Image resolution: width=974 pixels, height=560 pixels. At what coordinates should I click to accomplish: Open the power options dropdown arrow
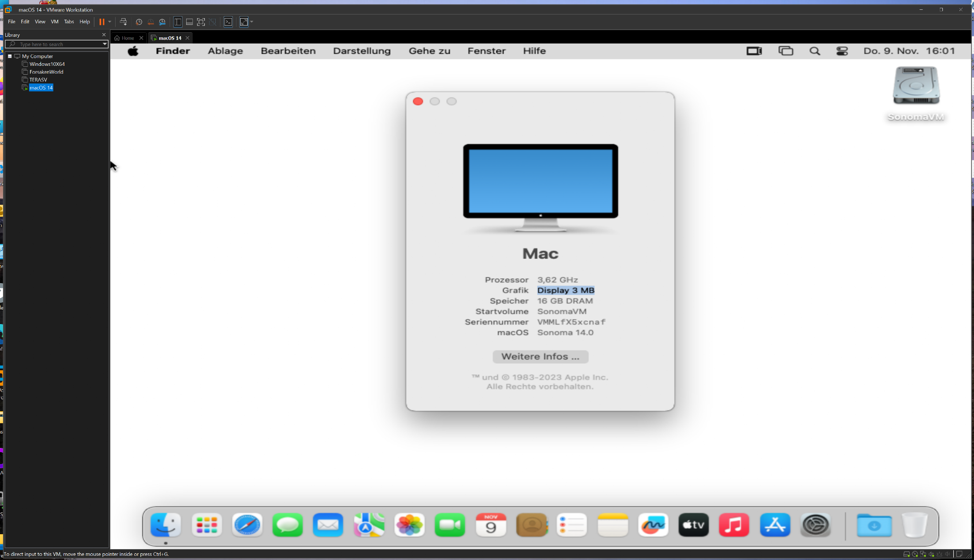[109, 22]
